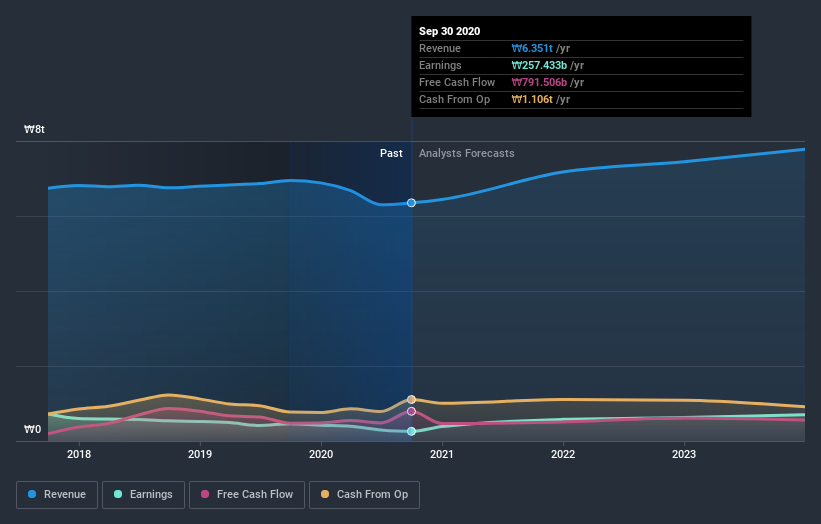Click the pink Free Cash Flow data point

click(412, 411)
